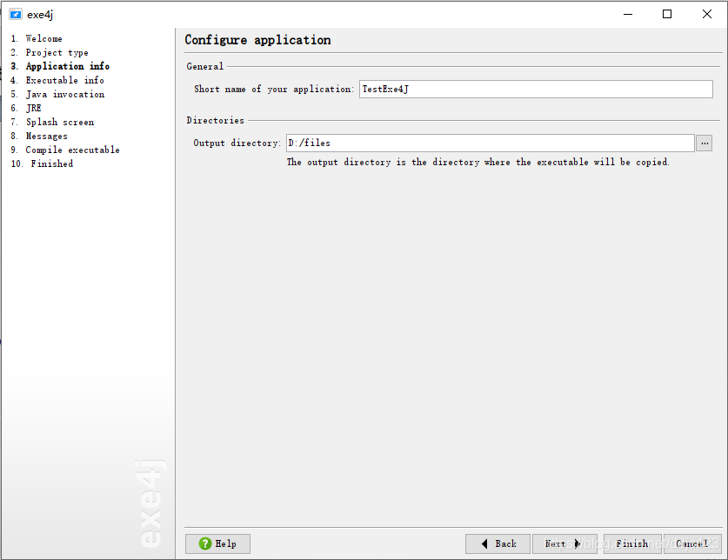Image resolution: width=728 pixels, height=560 pixels.
Task: Go to the Messages step
Action: (x=39, y=136)
